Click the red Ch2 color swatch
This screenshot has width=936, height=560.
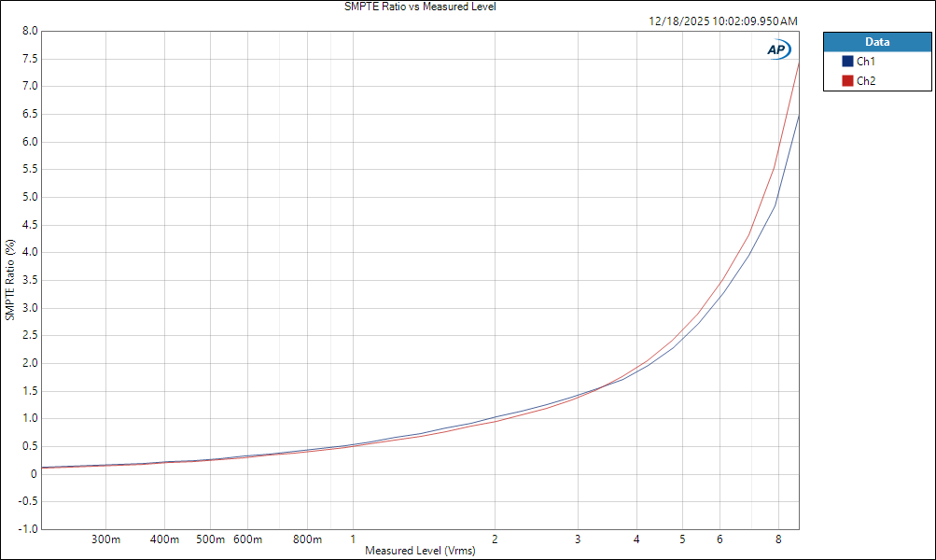pyautogui.click(x=847, y=81)
